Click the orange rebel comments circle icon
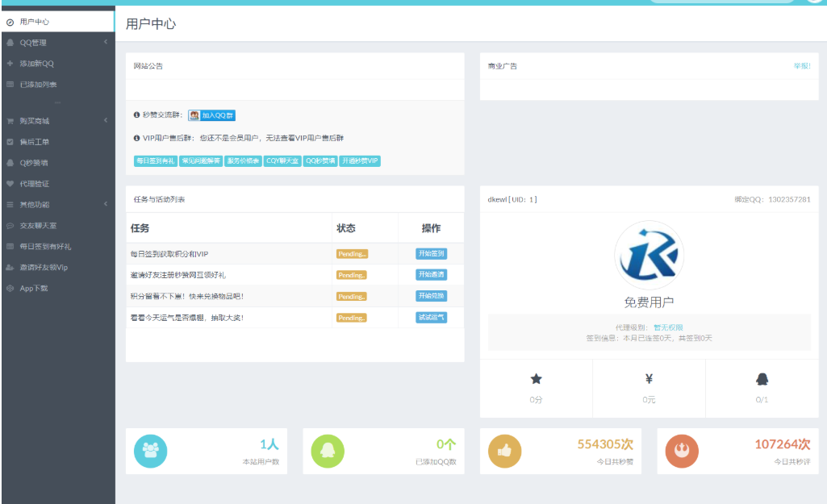This screenshot has height=504, width=827. 682,451
